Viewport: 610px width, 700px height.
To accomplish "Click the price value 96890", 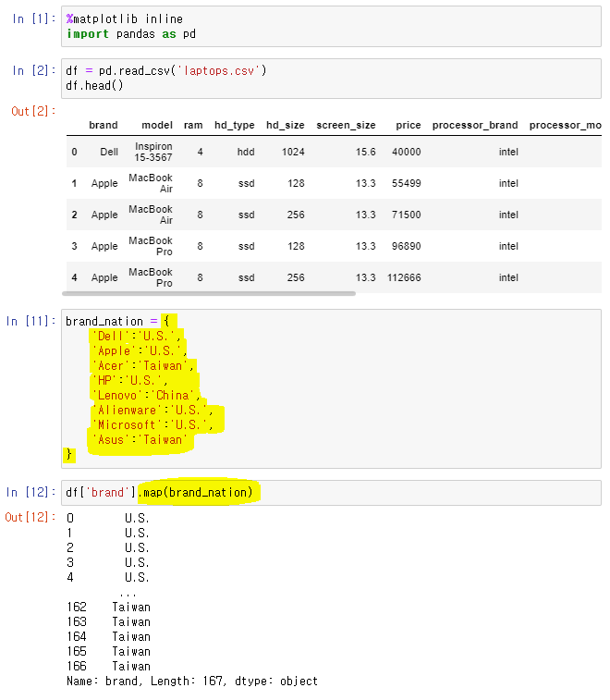I will pyautogui.click(x=406, y=246).
